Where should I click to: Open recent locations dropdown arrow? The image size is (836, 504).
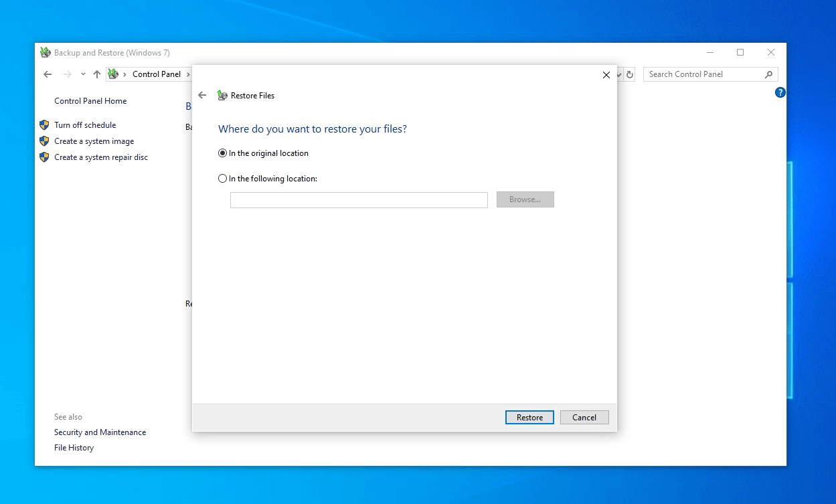83,74
